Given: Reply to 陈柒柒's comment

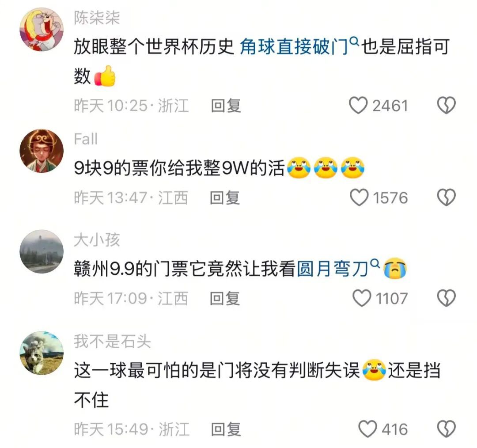Looking at the screenshot, I should 226,106.
